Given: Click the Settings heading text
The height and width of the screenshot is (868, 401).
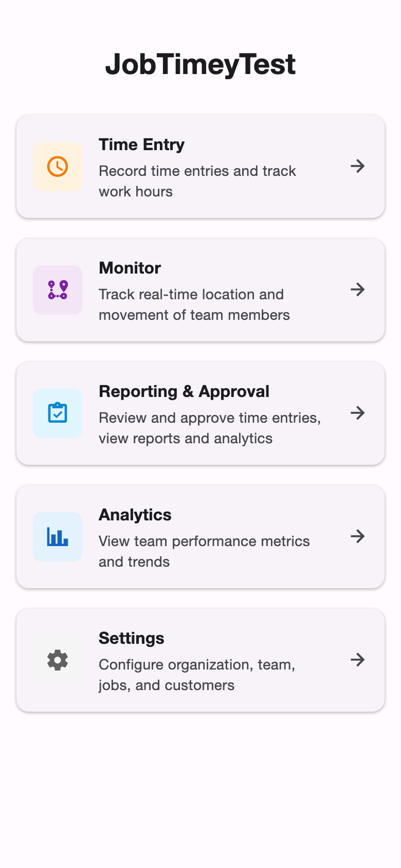Looking at the screenshot, I should [131, 638].
